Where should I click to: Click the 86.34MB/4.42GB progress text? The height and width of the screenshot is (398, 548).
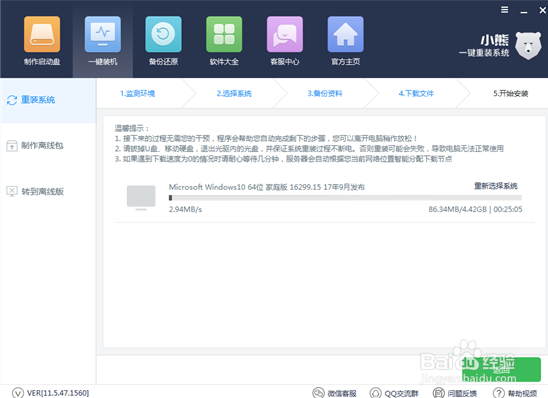[x=457, y=209]
